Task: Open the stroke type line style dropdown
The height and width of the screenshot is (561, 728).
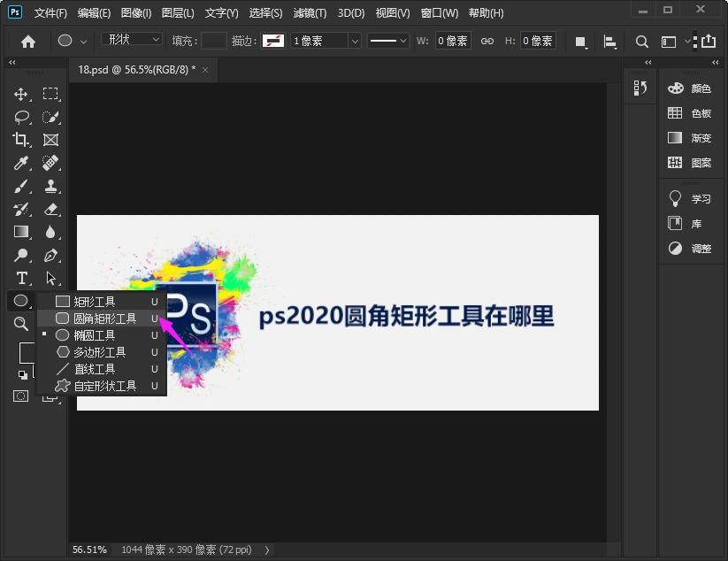Action: pyautogui.click(x=387, y=41)
